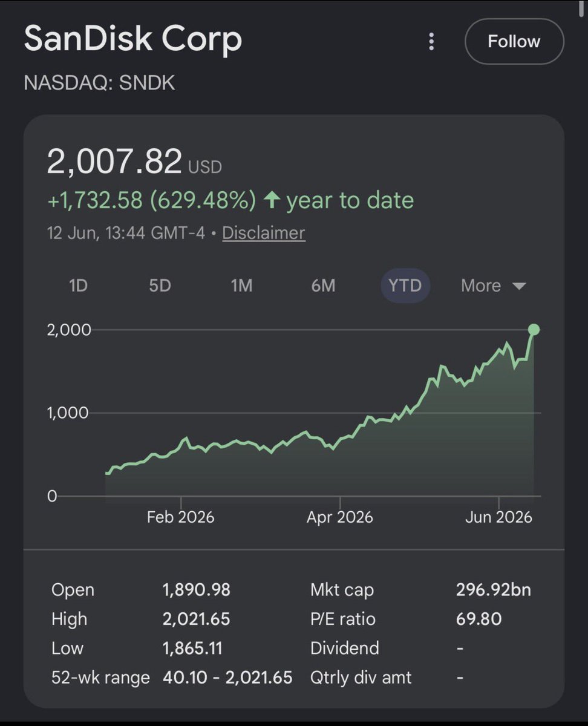Click the +1,732.58 (629.48%) change text

coord(151,200)
